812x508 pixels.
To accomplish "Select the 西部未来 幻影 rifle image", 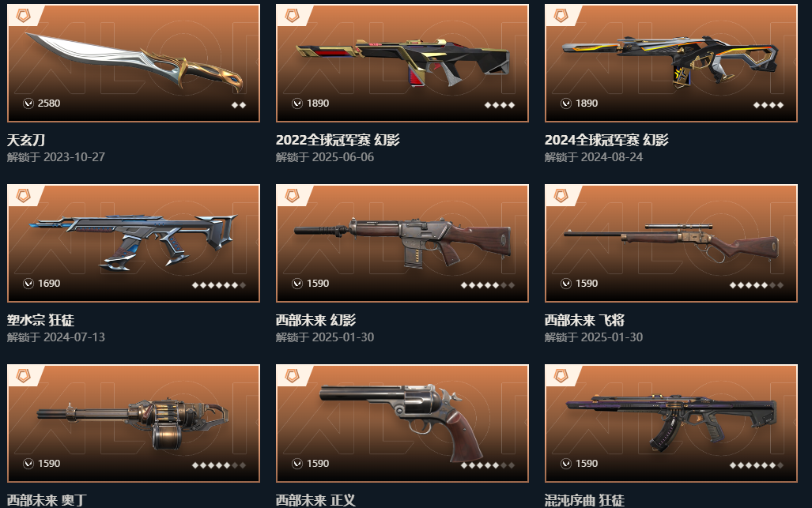I will point(402,243).
